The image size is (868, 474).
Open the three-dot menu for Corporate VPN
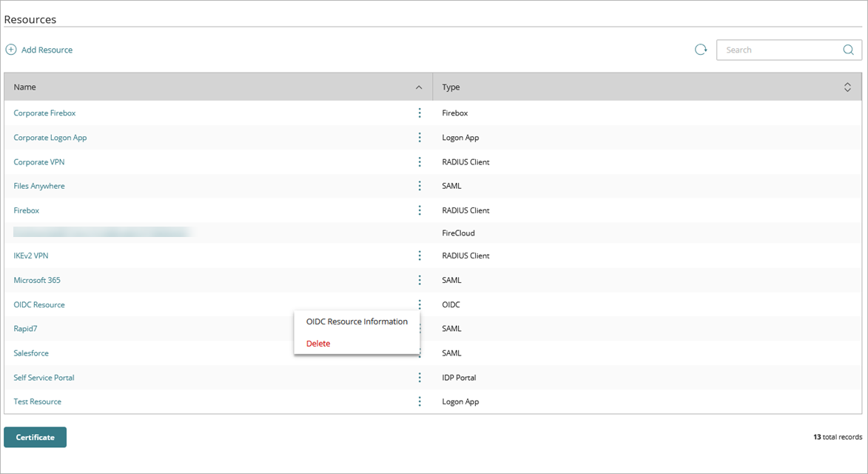click(420, 162)
